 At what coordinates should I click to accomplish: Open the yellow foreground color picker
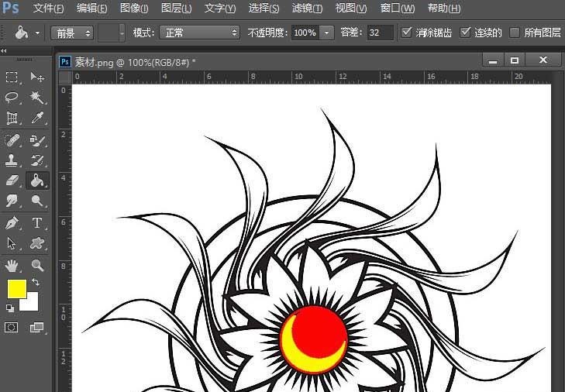coord(16,289)
